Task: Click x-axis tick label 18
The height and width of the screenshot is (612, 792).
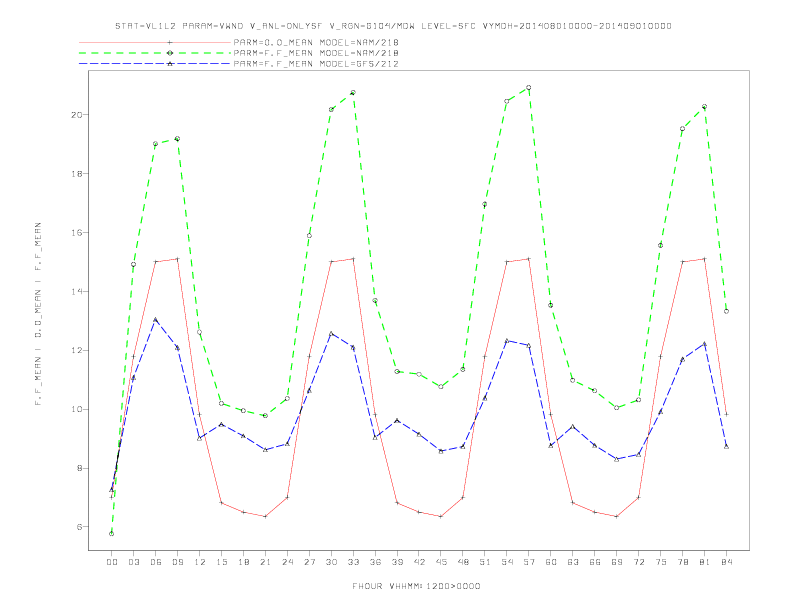Action: click(243, 562)
